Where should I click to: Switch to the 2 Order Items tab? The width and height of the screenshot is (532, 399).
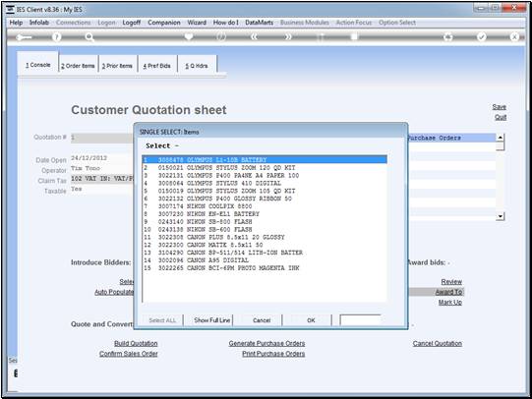click(x=78, y=66)
